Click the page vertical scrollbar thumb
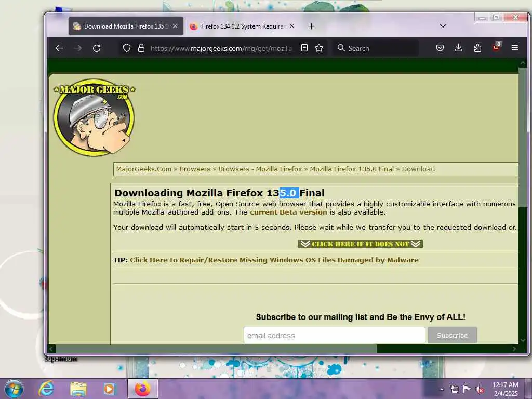This screenshot has width=532, height=399. pyautogui.click(x=523, y=137)
